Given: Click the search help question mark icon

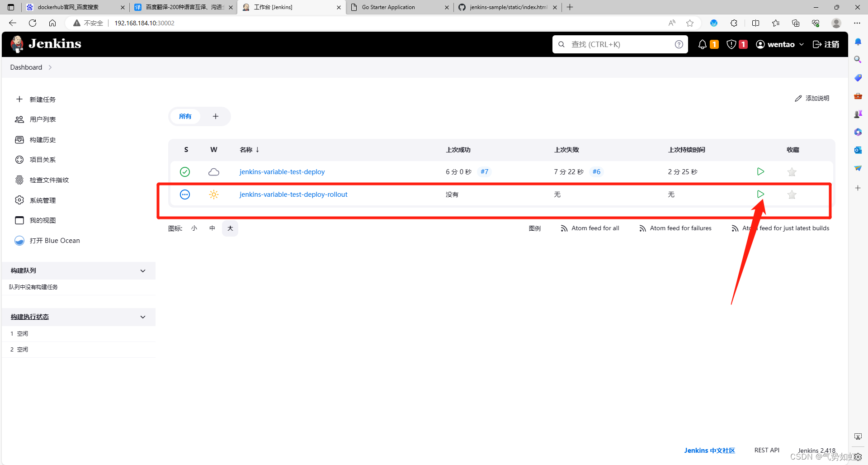Looking at the screenshot, I should (x=679, y=44).
